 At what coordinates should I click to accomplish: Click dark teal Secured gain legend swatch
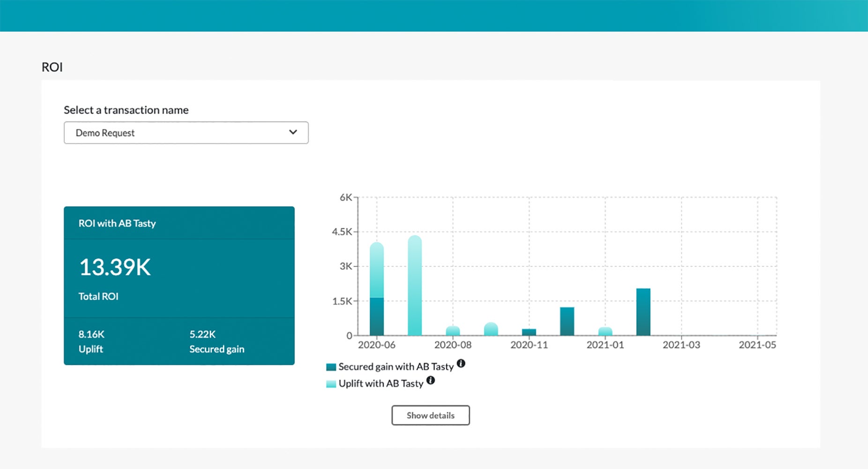[331, 367]
